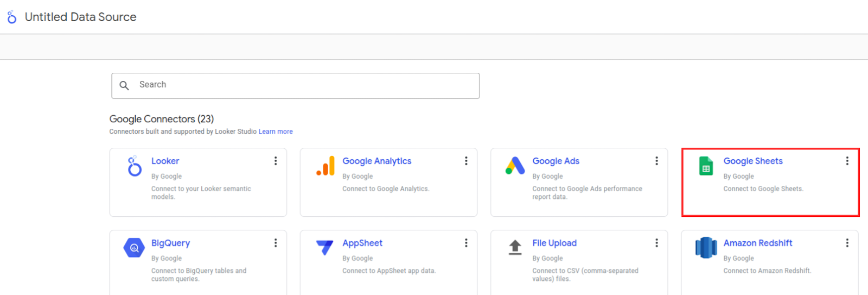The height and width of the screenshot is (295, 868).
Task: Open the Google Analytics card options menu
Action: (466, 161)
